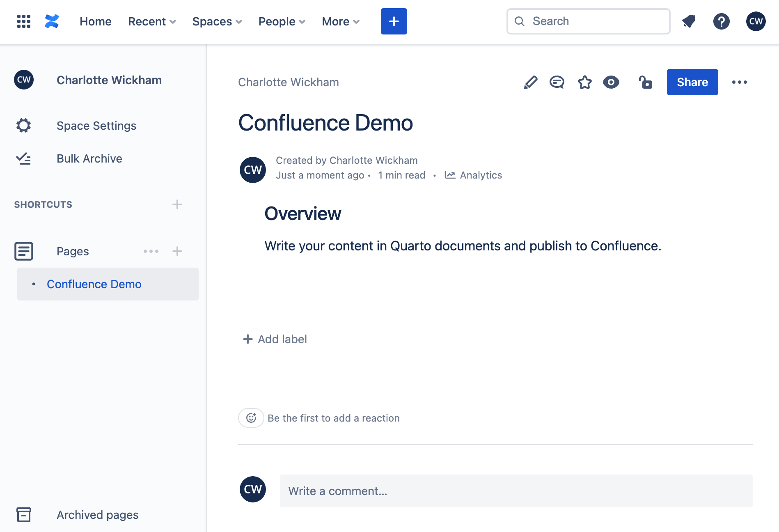
Task: Expand the Recent dropdown
Action: click(x=151, y=21)
